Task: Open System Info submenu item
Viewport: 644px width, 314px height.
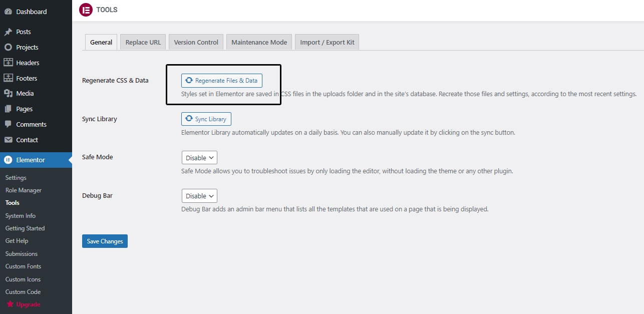Action: (21, 216)
